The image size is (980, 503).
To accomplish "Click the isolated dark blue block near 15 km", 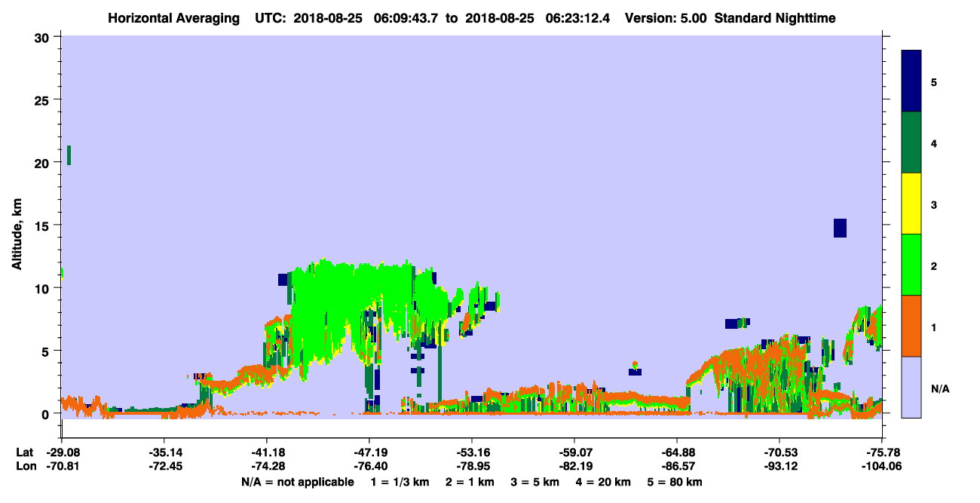I will (x=840, y=228).
